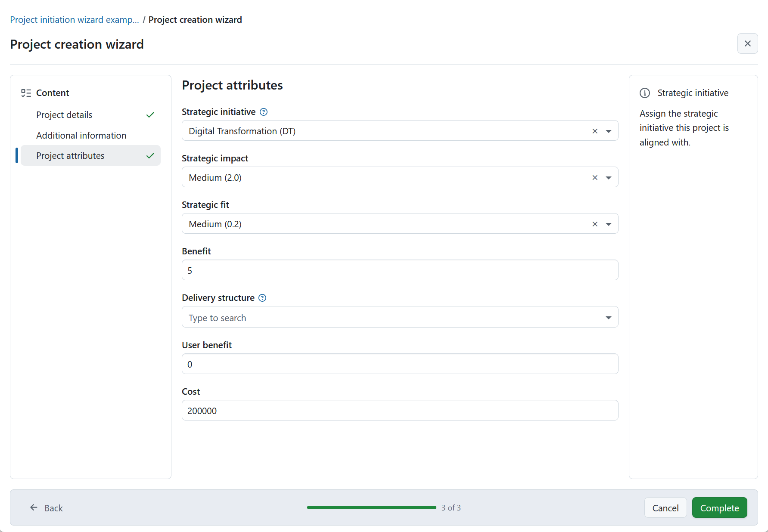This screenshot has height=532, width=768.
Task: Click the X to clear Digital Transformation selection
Action: coord(595,131)
